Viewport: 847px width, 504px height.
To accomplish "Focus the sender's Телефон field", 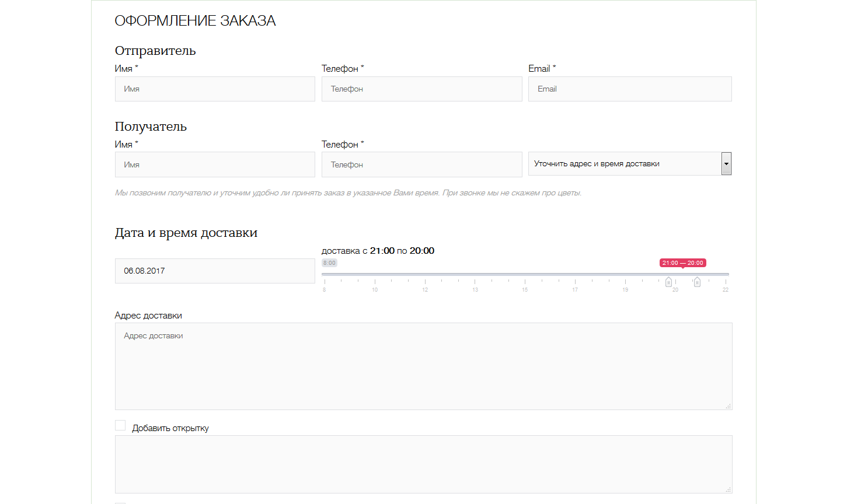I will pos(421,89).
